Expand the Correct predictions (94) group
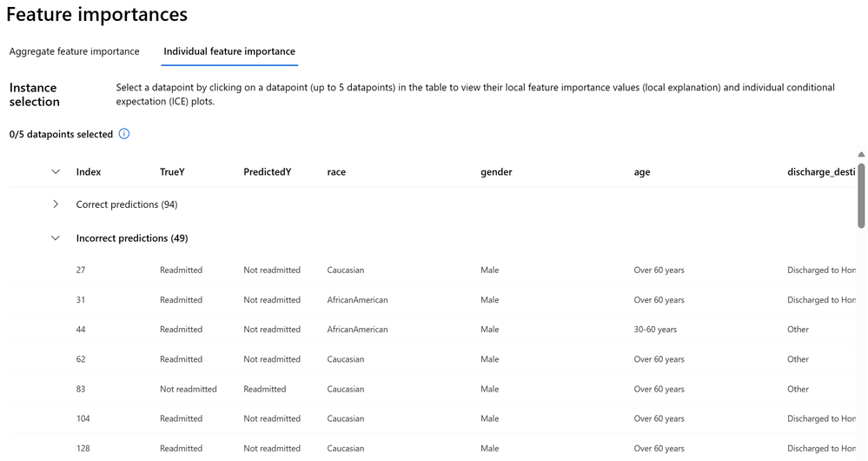This screenshot has height=461, width=868. pyautogui.click(x=56, y=204)
